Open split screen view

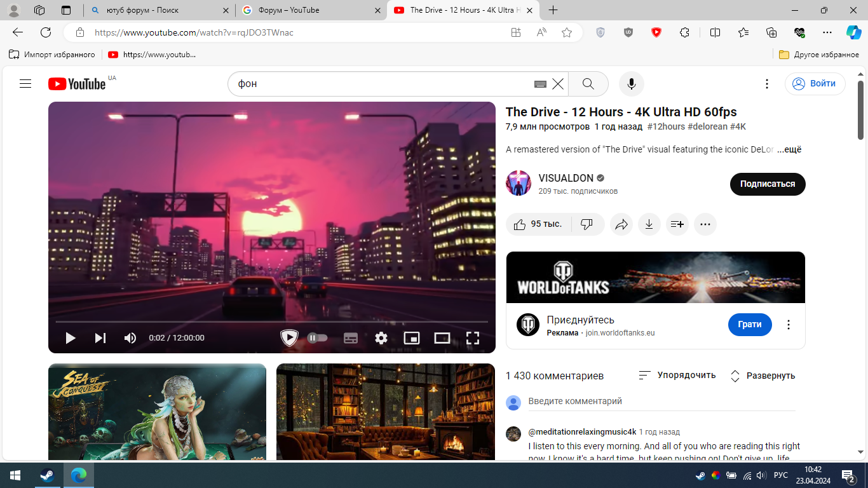(715, 32)
